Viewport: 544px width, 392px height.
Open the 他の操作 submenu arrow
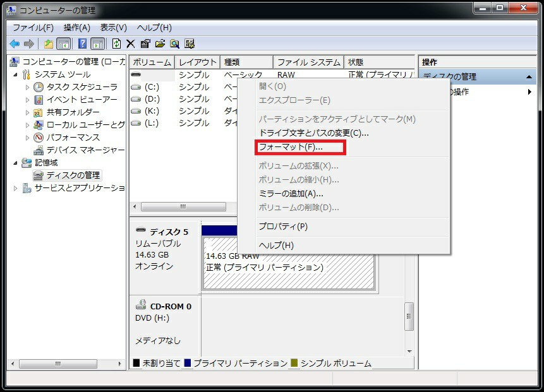point(529,92)
